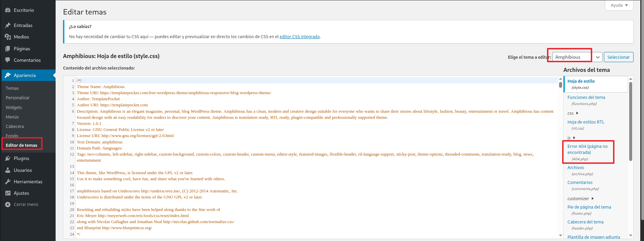Screen dimensions: 644x241
Task: Click the Seleccionar button
Action: coord(618,57)
